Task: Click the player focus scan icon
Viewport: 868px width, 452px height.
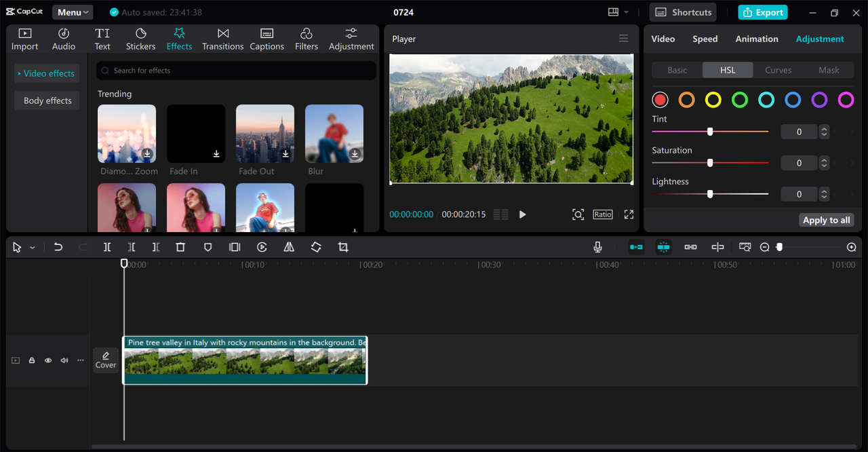Action: pos(578,214)
